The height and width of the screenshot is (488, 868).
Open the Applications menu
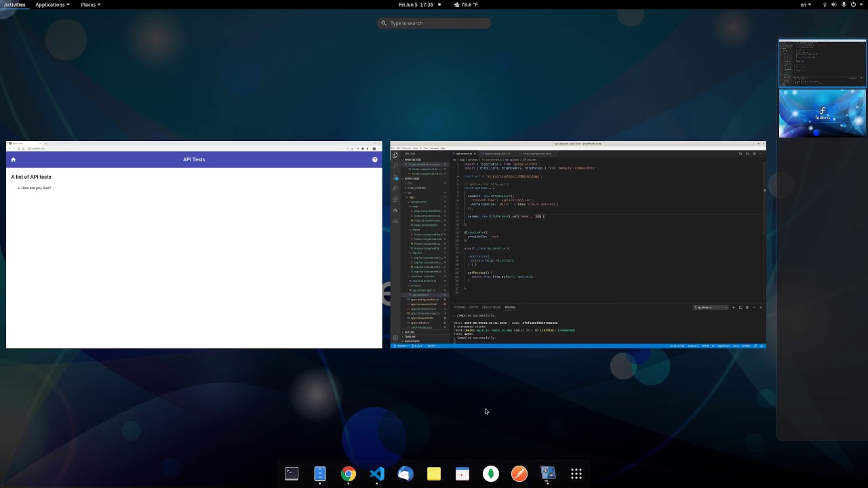(x=53, y=5)
